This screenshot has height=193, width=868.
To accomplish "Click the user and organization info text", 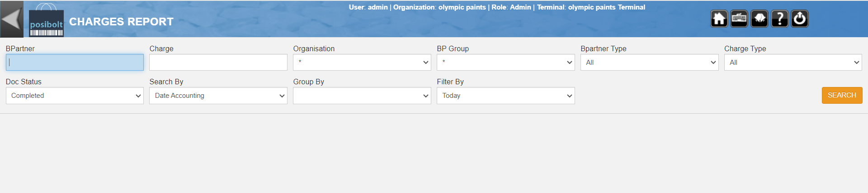I will (x=497, y=7).
